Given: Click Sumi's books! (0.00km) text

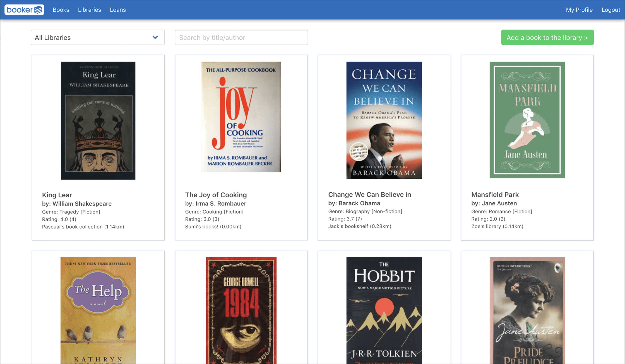Looking at the screenshot, I should 213,227.
